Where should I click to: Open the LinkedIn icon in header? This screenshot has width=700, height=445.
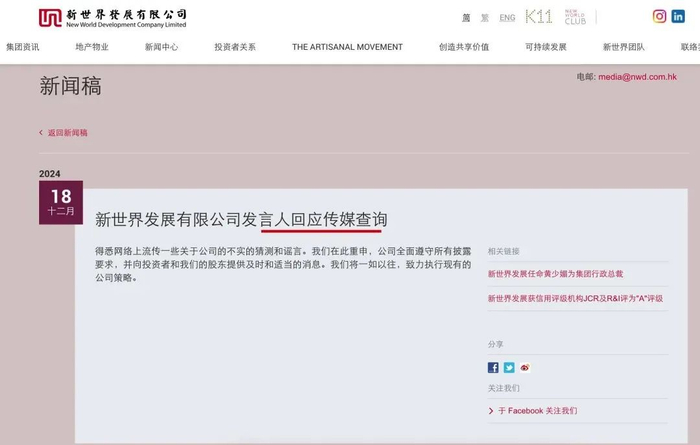(x=678, y=17)
